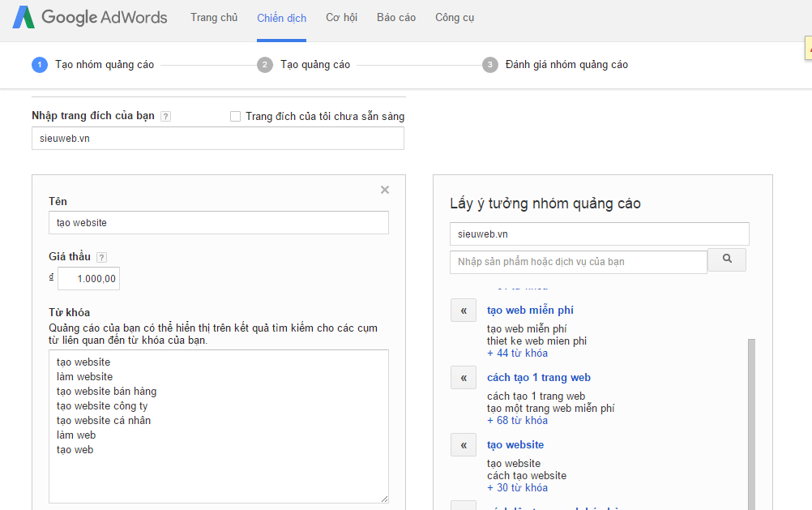812x510 pixels.
Task: Expand '+ 44 từ khóa' keywords
Action: tap(517, 353)
